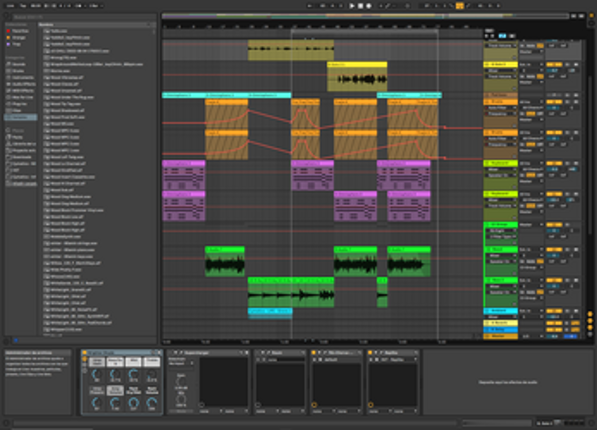Open the All Ins dropdown of the upper orange track
The width and height of the screenshot is (597, 430).
tap(531, 102)
